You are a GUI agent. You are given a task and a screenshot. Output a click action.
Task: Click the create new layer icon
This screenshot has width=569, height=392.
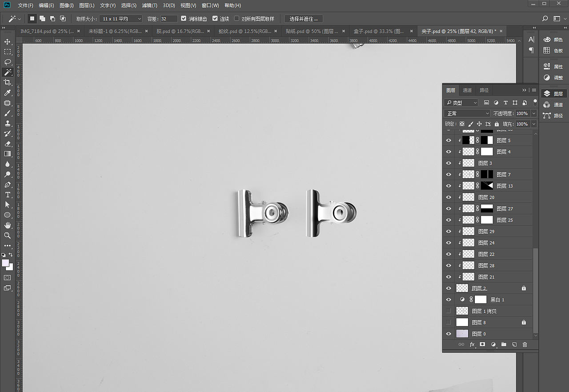pos(514,344)
